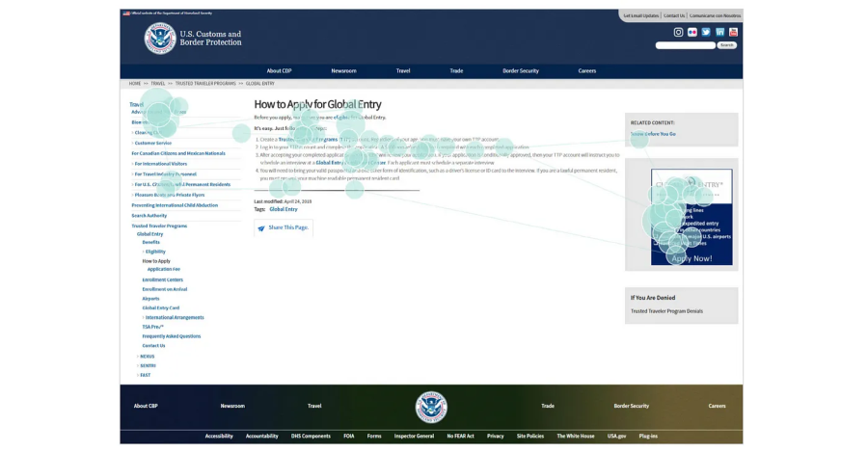Screen dimensions: 868x452
Task: Expand the Eligibility submenu arrow
Action: pyautogui.click(x=144, y=252)
